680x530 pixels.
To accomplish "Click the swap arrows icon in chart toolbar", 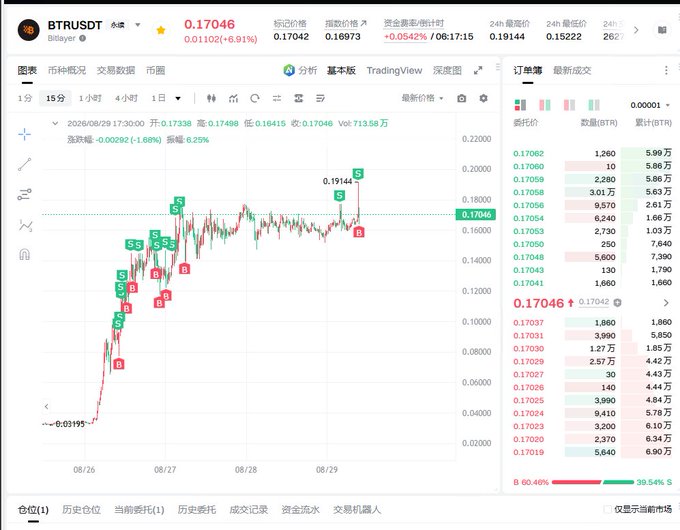I will (277, 98).
